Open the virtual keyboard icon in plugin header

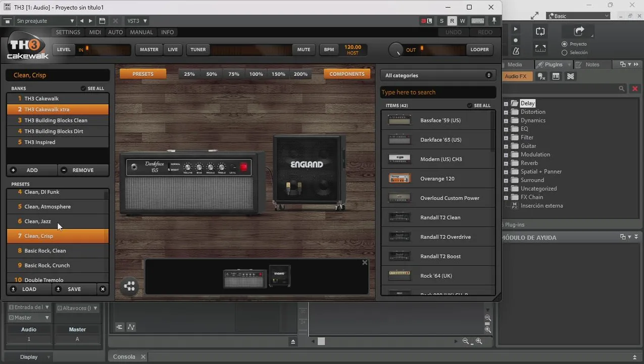tap(477, 21)
